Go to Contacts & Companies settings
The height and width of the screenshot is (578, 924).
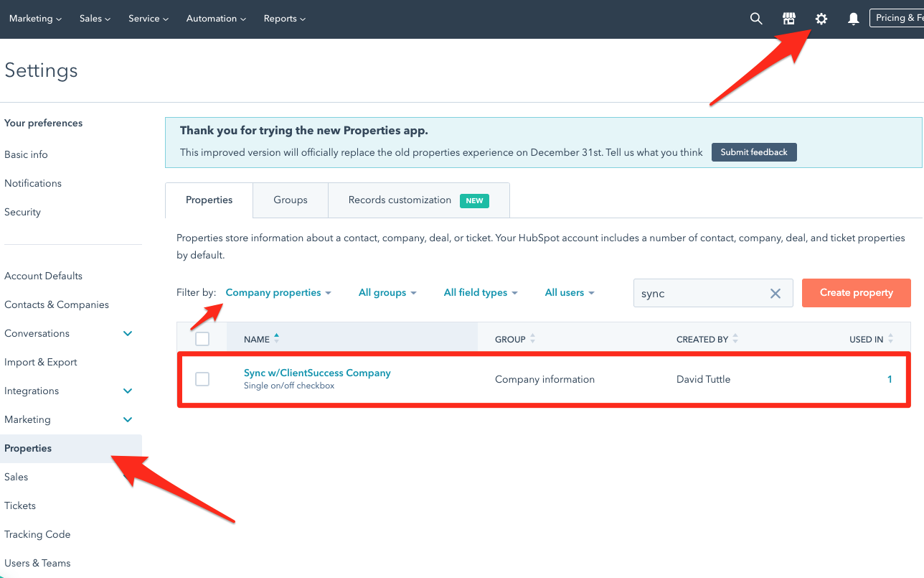tap(57, 304)
